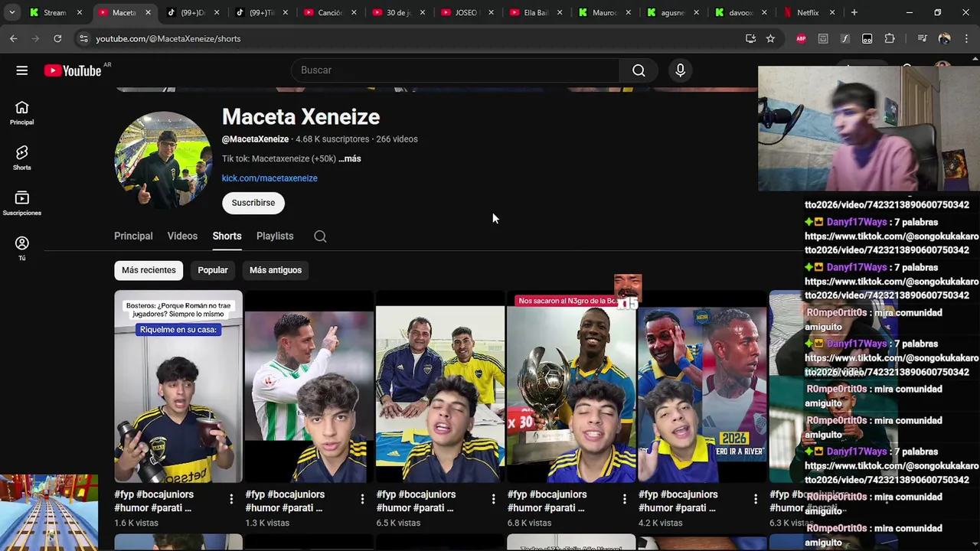
Task: Play the Riquelme en su casa short
Action: (178, 387)
